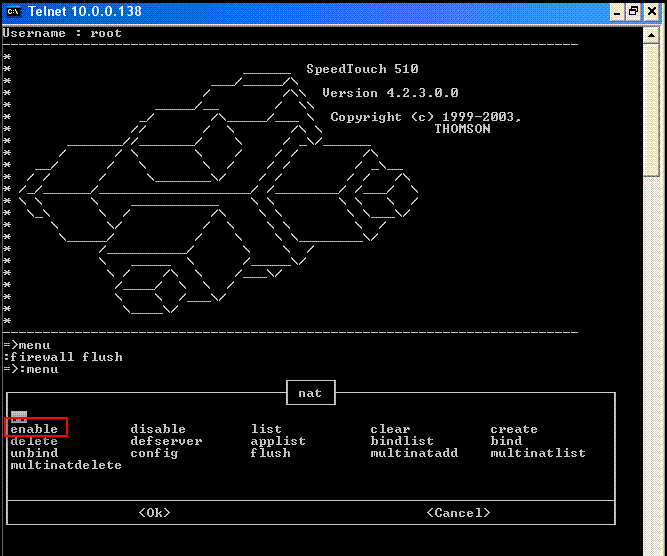Click the ':firewall flush' command line text

(63, 356)
